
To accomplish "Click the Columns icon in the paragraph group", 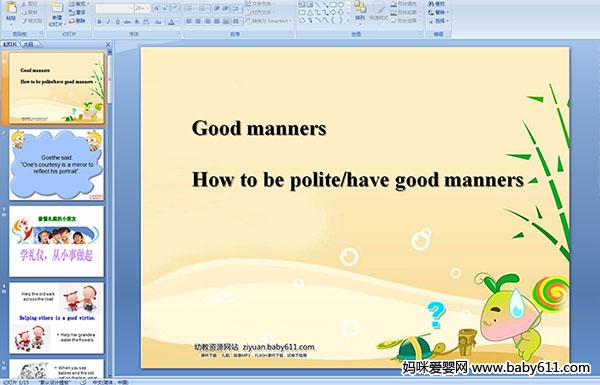I will click(236, 21).
